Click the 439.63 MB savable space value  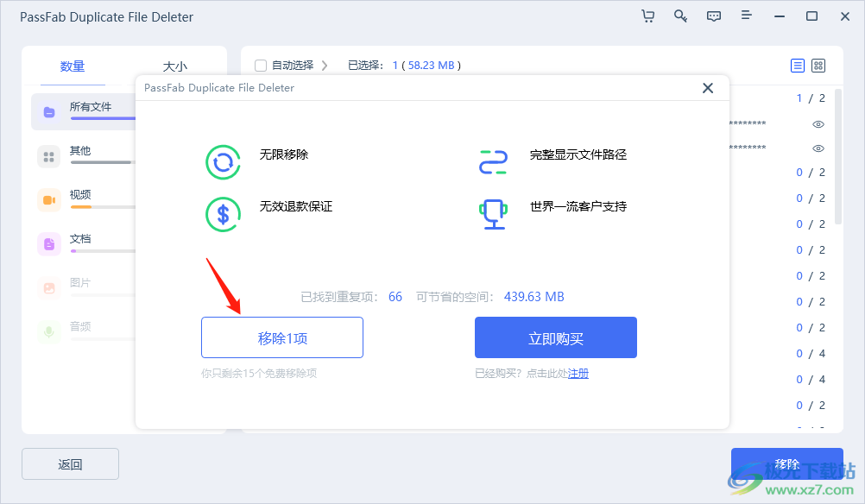pos(534,297)
